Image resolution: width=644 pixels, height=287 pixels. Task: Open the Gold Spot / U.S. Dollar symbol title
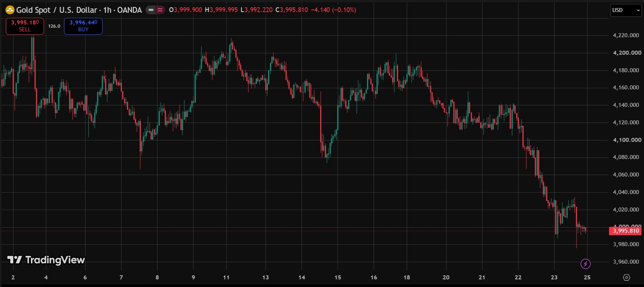point(79,10)
